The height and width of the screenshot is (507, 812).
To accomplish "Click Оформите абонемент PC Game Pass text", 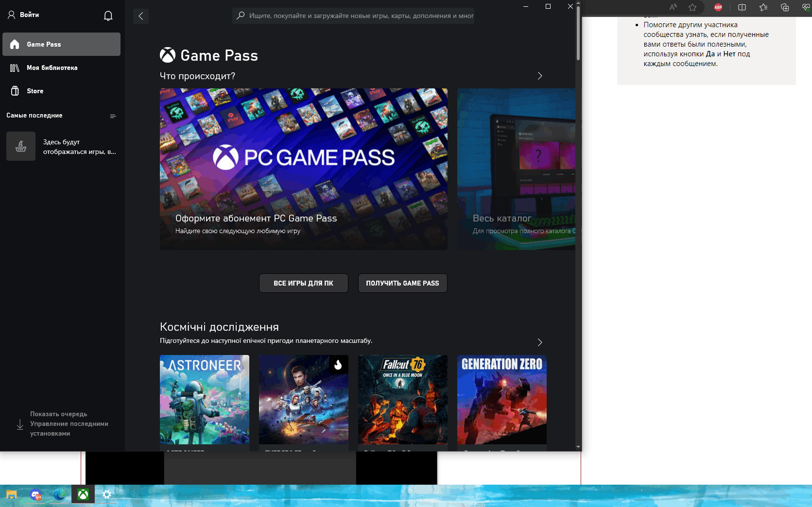I will tap(256, 219).
